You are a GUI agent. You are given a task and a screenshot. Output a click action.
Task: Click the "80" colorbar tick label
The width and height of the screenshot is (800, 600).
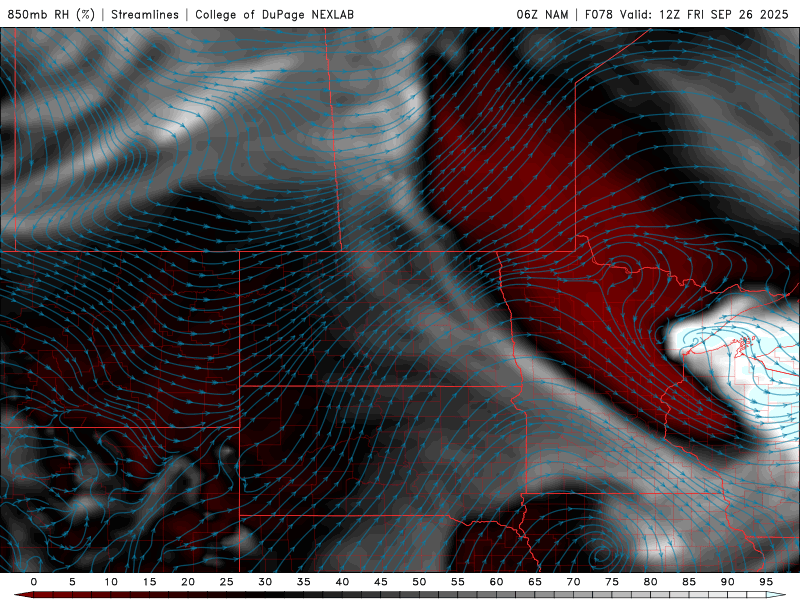pos(650,582)
